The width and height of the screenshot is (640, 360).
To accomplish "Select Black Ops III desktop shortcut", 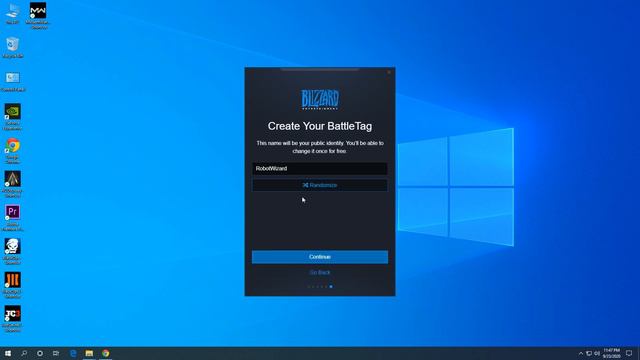I will 13,286.
